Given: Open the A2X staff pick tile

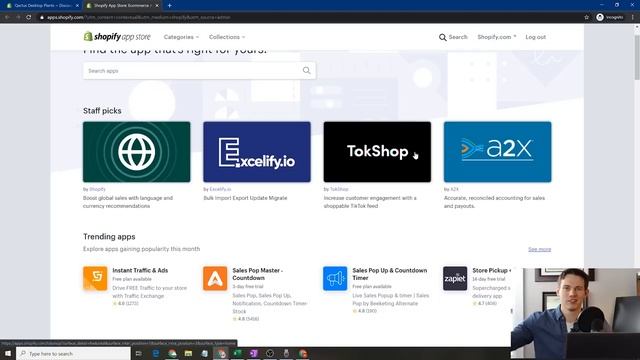Looking at the screenshot, I should click(498, 152).
